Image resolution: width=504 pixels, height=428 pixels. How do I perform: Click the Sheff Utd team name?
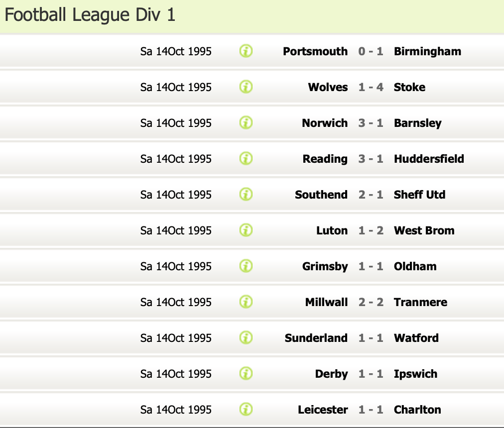[419, 195]
